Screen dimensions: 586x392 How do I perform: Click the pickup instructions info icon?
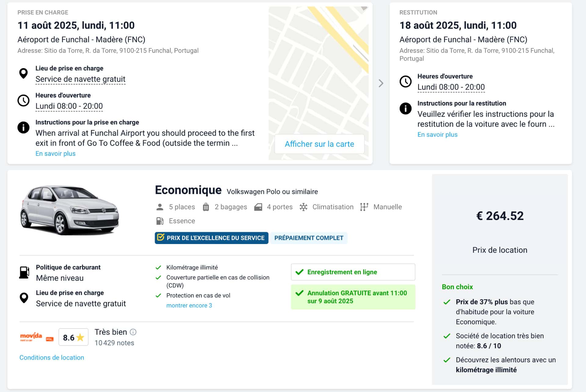(24, 127)
